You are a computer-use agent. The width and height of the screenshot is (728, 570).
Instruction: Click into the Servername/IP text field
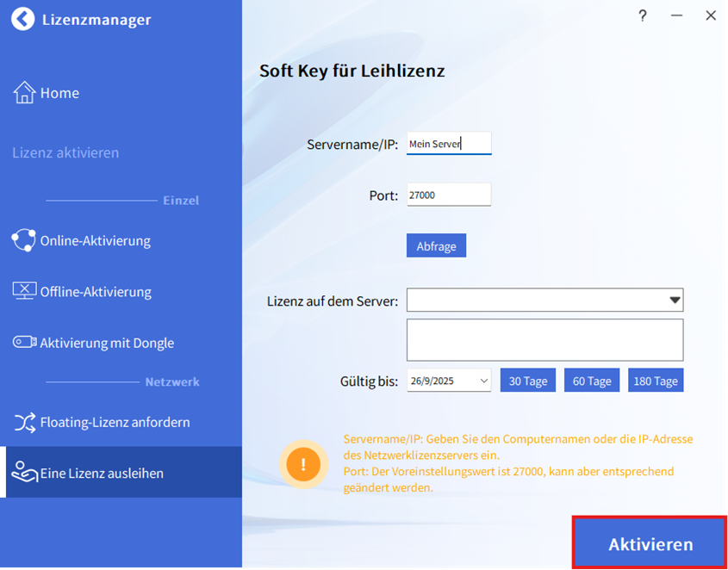coord(448,144)
